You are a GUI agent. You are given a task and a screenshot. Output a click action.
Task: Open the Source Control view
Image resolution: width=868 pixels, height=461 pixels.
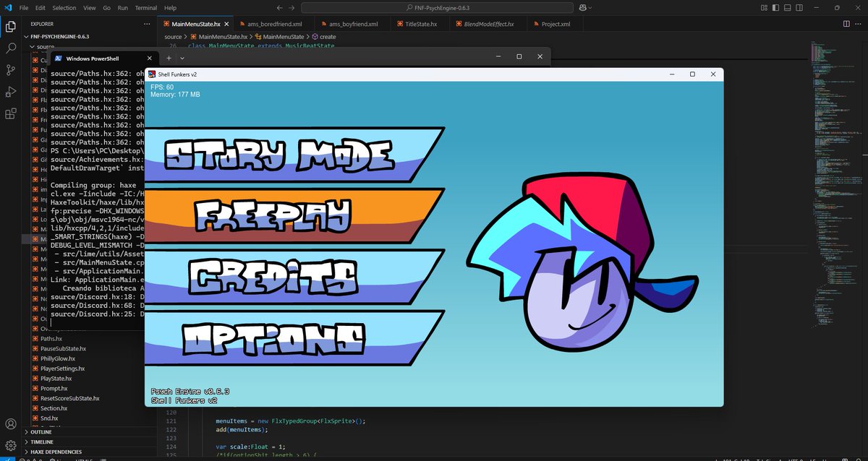coord(11,70)
